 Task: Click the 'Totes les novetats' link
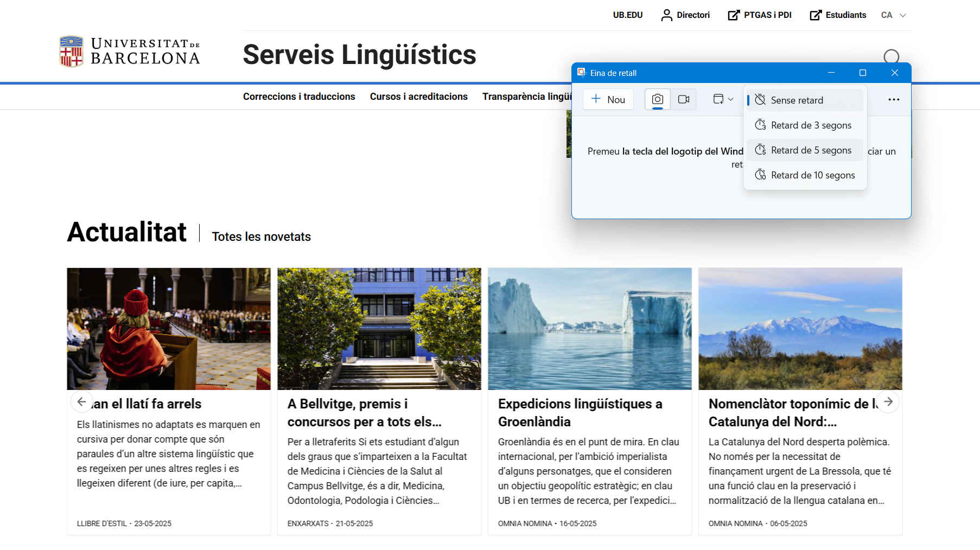click(261, 237)
